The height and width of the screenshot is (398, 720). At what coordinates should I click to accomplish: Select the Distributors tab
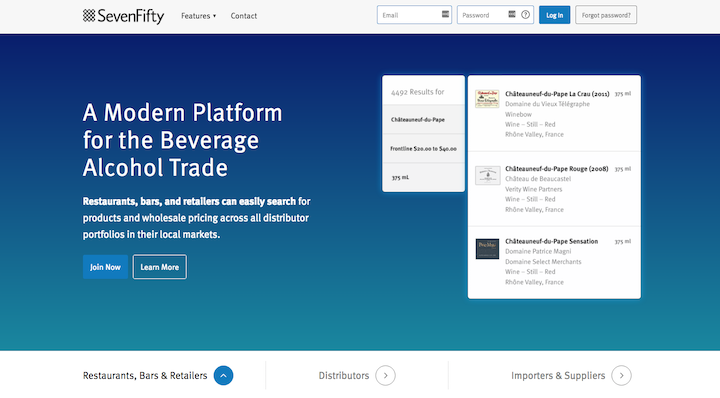tap(343, 376)
